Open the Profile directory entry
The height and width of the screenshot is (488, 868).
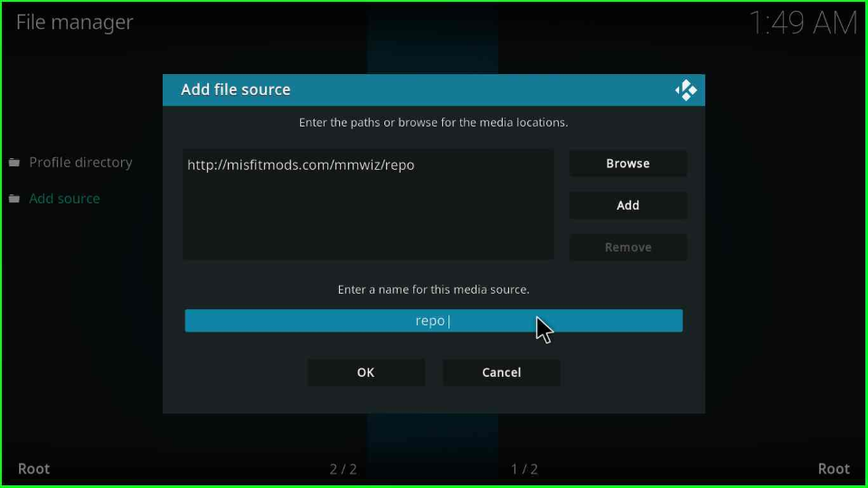[80, 163]
